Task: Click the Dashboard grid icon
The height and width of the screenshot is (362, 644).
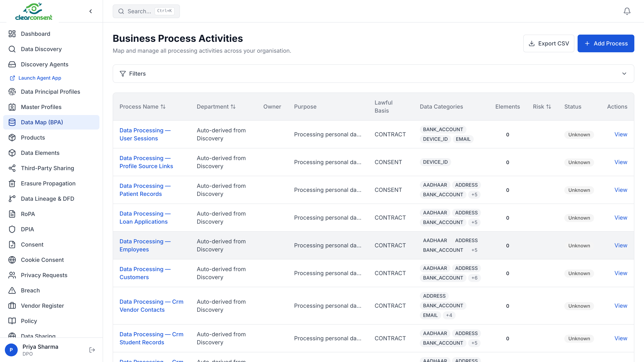Action: [x=12, y=34]
